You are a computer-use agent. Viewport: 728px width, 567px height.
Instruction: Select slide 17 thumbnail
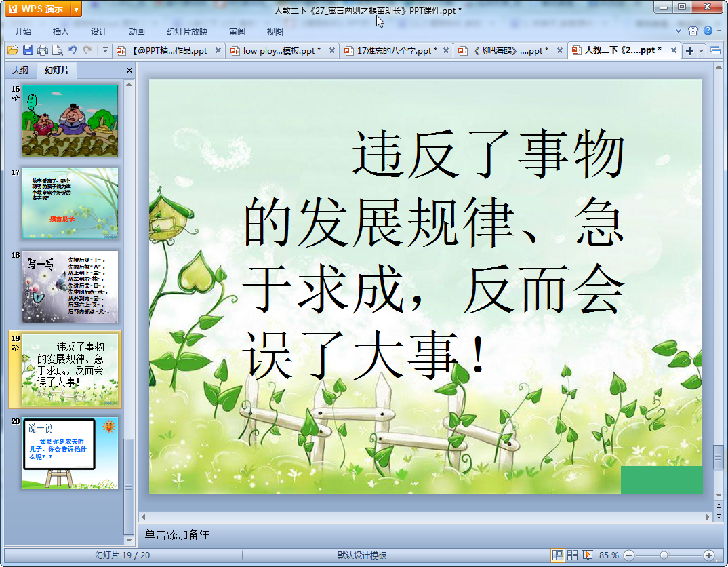click(70, 203)
